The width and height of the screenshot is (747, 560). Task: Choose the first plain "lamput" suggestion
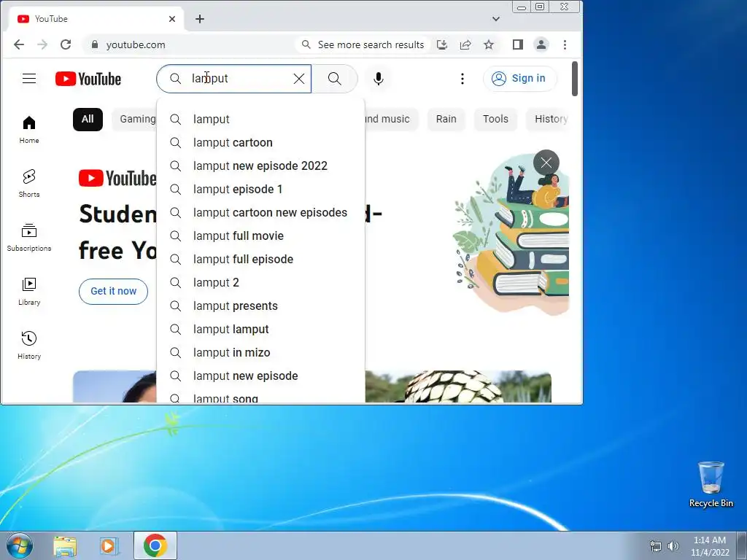pyautogui.click(x=260, y=119)
